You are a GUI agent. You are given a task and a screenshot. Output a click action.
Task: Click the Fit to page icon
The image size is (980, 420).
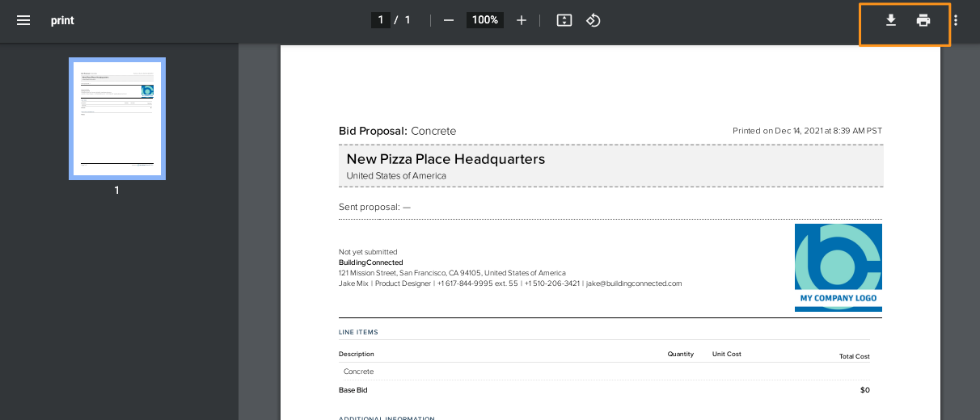click(564, 20)
